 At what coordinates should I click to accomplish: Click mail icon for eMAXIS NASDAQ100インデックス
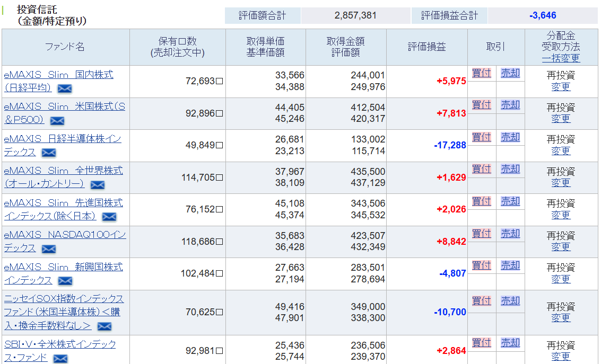tap(49, 249)
